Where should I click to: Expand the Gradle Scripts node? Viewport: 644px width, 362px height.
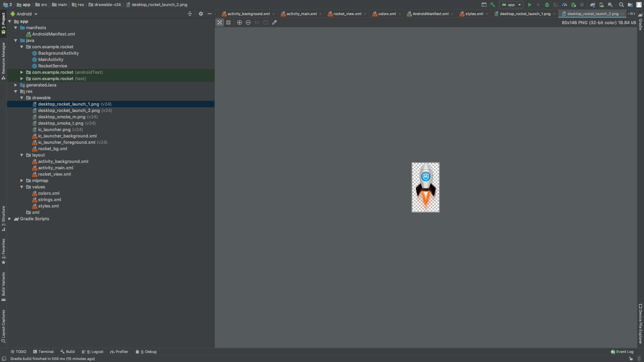point(10,219)
